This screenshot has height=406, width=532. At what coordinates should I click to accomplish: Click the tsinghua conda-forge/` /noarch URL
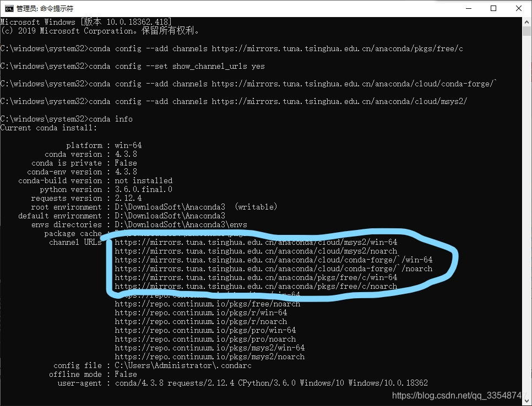point(274,269)
